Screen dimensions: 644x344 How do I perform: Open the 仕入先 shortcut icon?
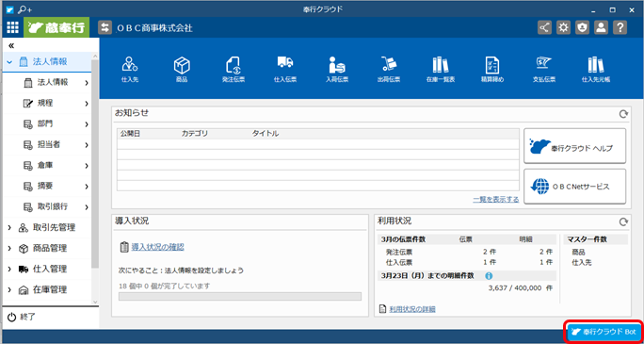point(130,69)
